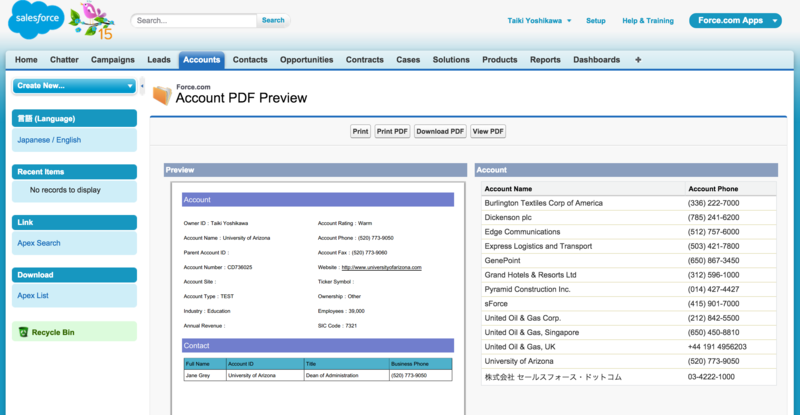
Task: Click the Print button
Action: (360, 131)
